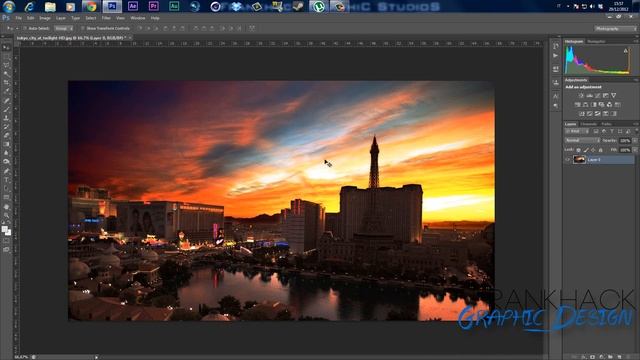Add a Threshold adjustment
The image size is (640, 360).
pos(598,113)
